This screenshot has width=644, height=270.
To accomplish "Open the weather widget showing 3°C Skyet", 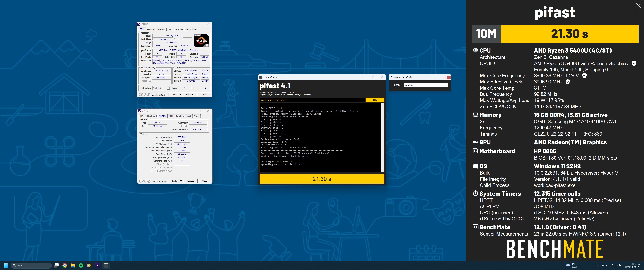I will point(572,265).
